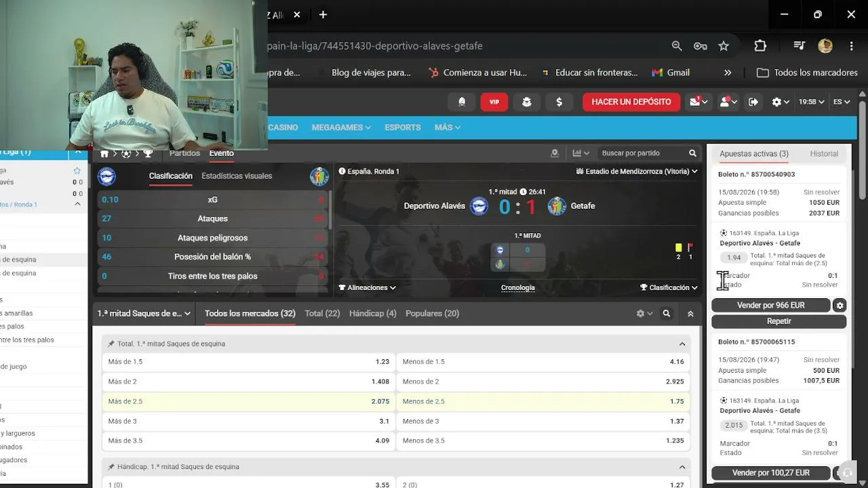Viewport: 868px width, 488px height.
Task: Open the 1.ª mitad Saques de esquina dropdown
Action: (x=144, y=314)
